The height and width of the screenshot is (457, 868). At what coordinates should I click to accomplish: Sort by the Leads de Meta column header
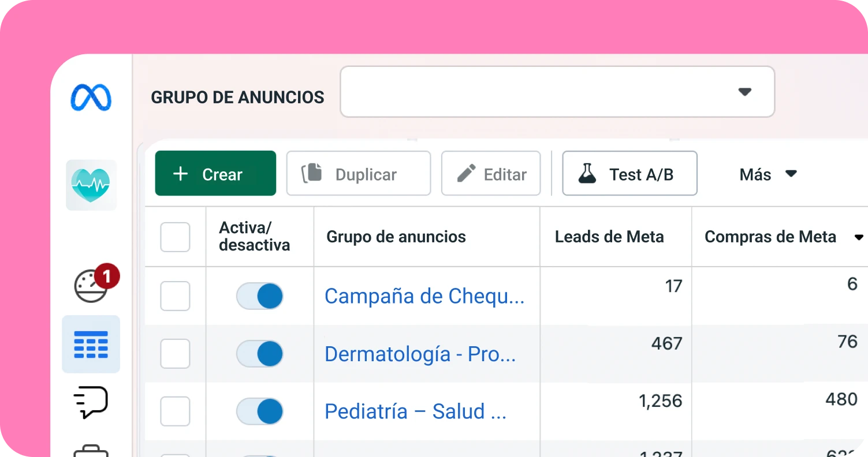coord(609,237)
